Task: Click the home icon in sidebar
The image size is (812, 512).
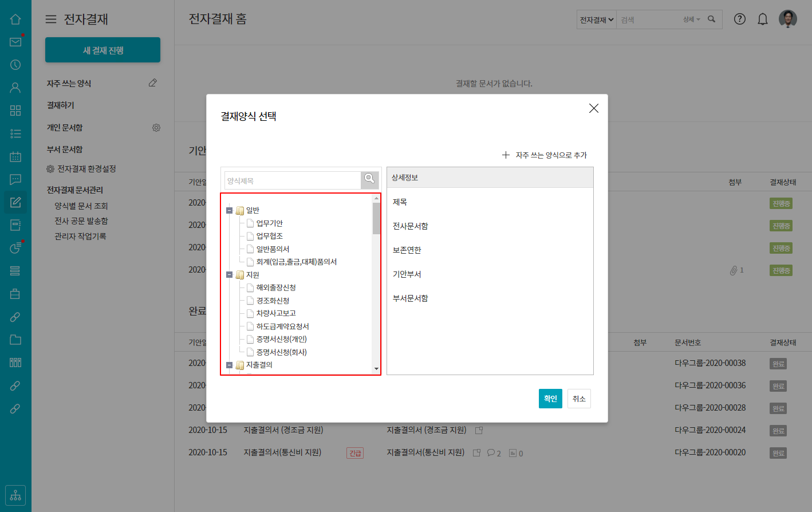Action: point(15,19)
